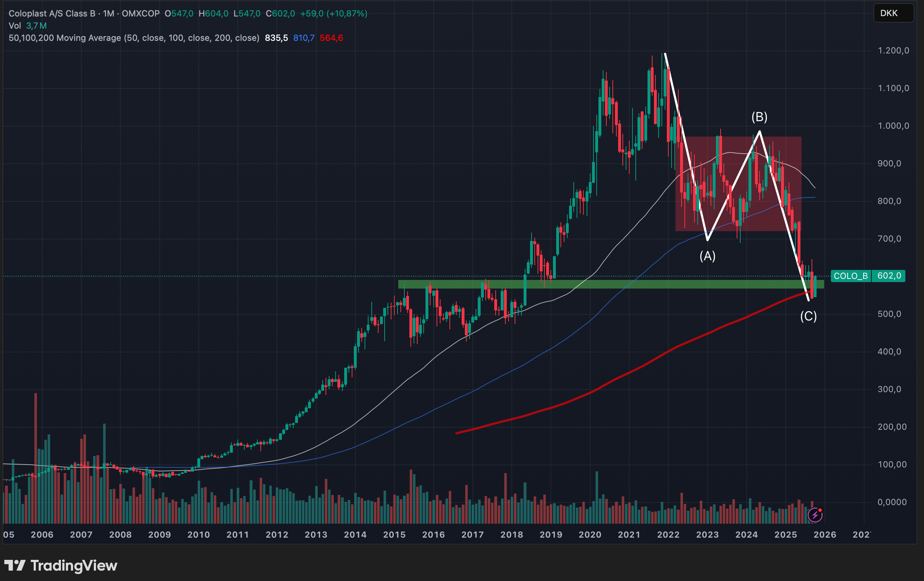924x581 pixels.
Task: Select the red consolidation rectangle
Action: (x=738, y=184)
